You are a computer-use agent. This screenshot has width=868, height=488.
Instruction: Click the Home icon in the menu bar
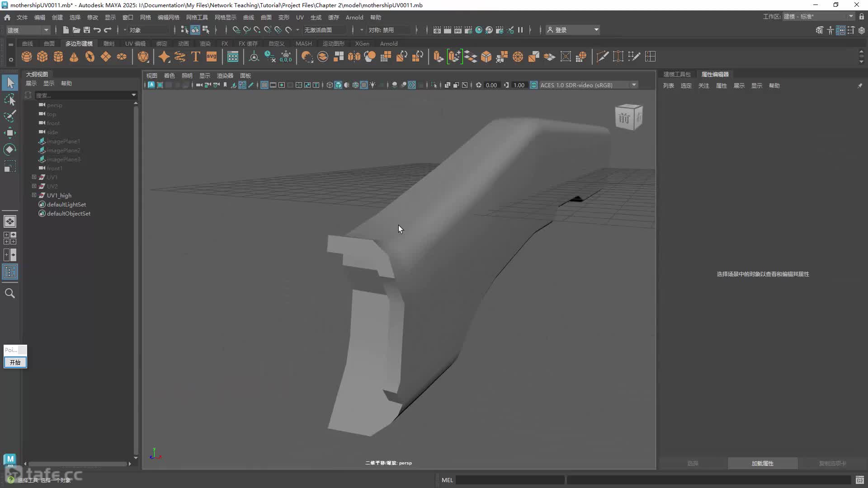pos(7,17)
